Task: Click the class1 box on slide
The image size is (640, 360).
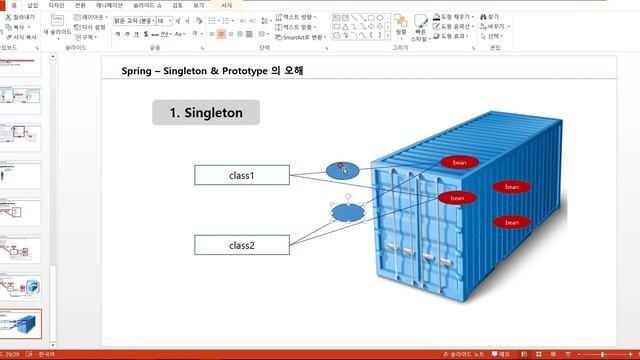Action: pos(242,175)
